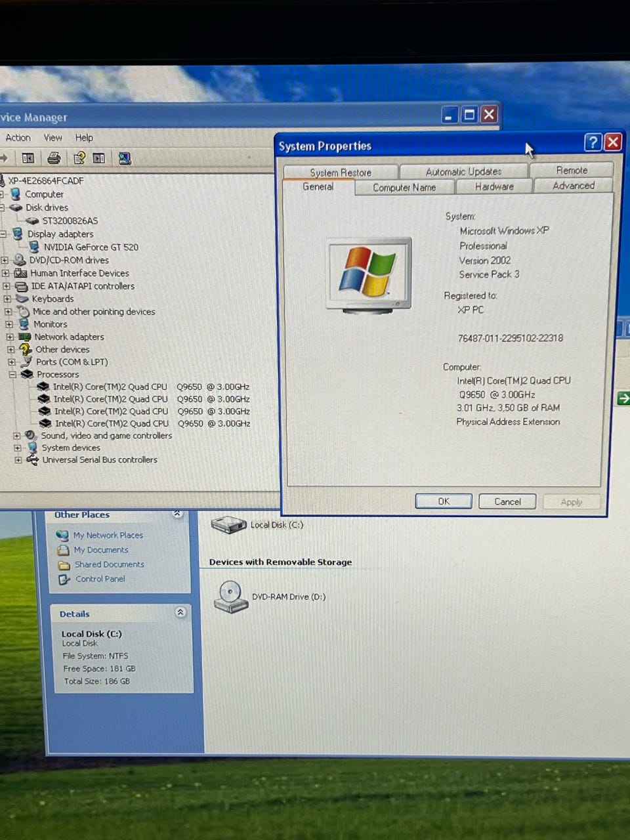Select the ST3200826AS disk drive icon
The height and width of the screenshot is (840, 630).
pyautogui.click(x=32, y=220)
